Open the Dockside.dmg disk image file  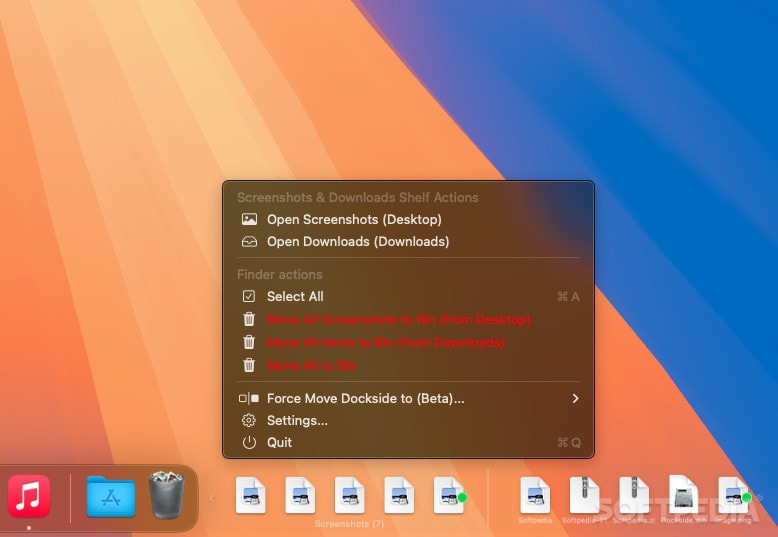[683, 494]
